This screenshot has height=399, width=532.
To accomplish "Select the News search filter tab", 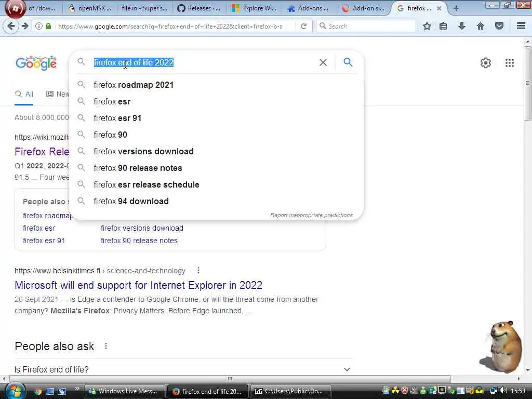I will (x=58, y=94).
